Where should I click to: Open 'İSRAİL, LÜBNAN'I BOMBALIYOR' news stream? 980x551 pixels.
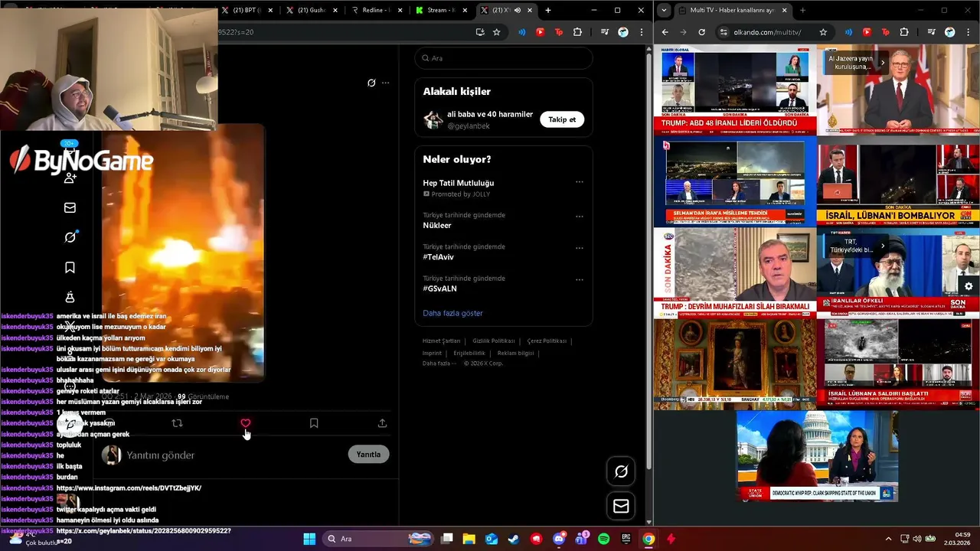point(898,181)
